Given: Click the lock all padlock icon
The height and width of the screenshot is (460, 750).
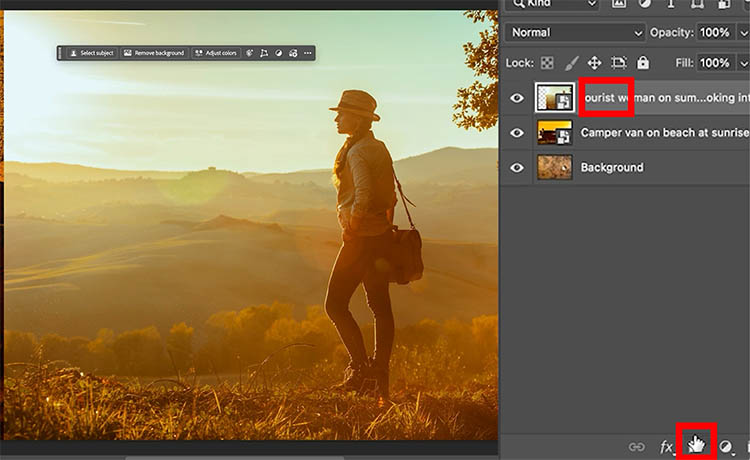Looking at the screenshot, I should 643,63.
